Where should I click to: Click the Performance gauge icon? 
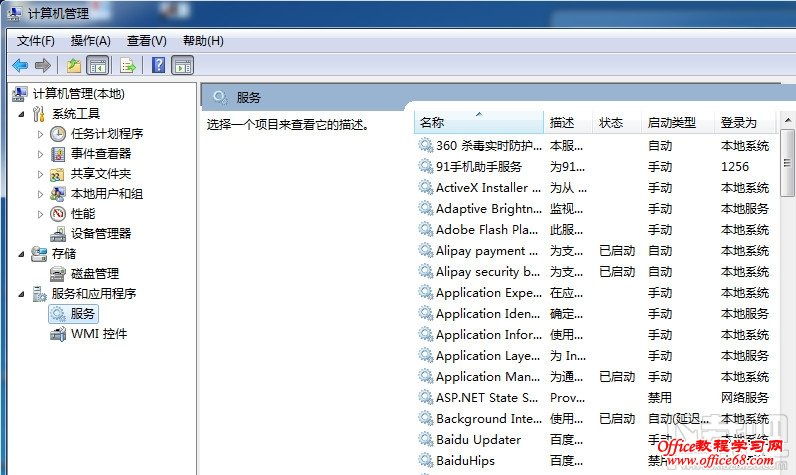[58, 214]
